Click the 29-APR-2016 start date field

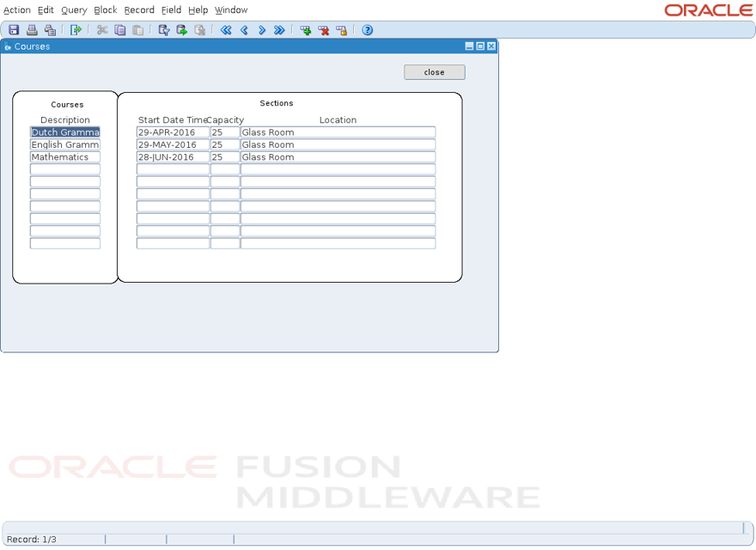pyautogui.click(x=173, y=132)
